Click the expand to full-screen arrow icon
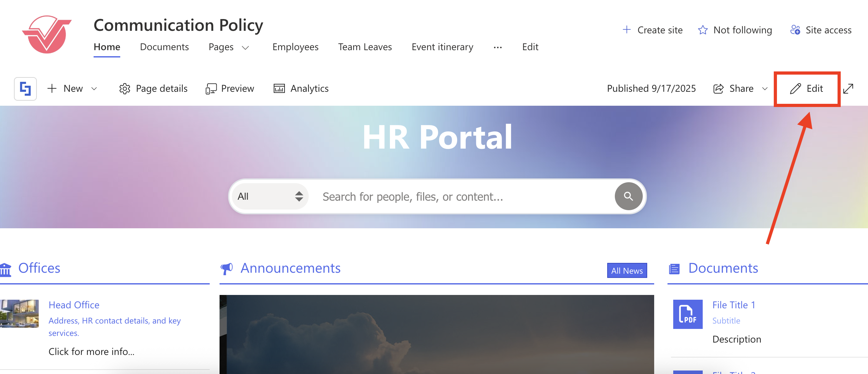The height and width of the screenshot is (374, 868). [848, 89]
